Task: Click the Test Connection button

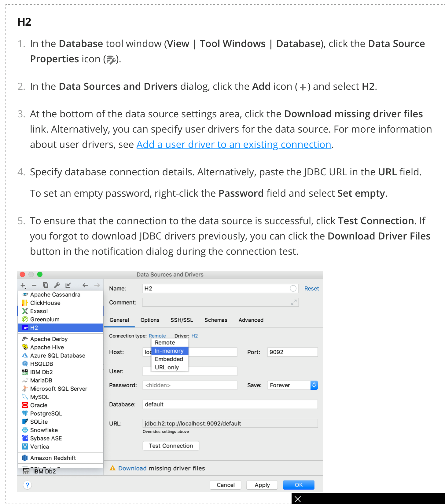Action: [x=171, y=446]
